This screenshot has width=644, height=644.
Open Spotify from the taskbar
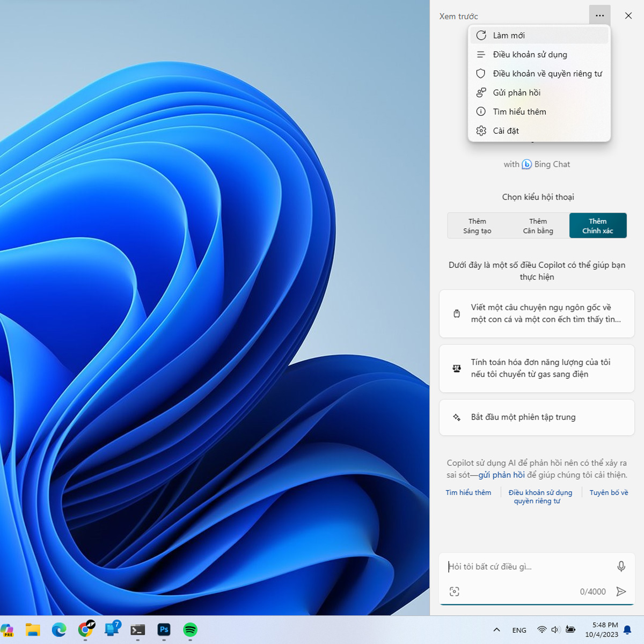[x=190, y=630]
